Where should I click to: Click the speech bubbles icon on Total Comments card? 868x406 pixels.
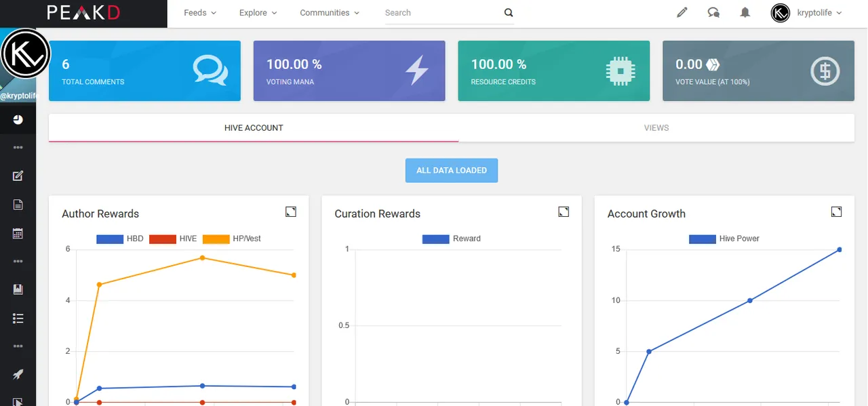click(210, 70)
